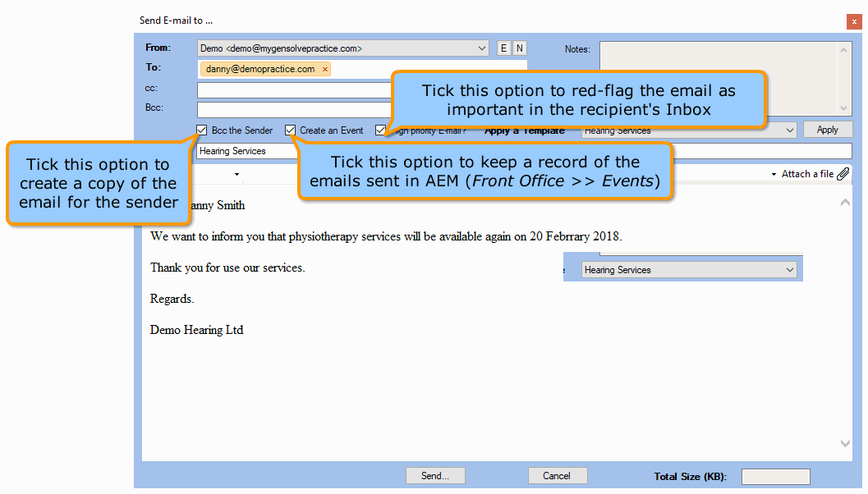Open the Hearing Services dropdown in email body
Image resolution: width=868 pixels, height=494 pixels.
point(789,270)
